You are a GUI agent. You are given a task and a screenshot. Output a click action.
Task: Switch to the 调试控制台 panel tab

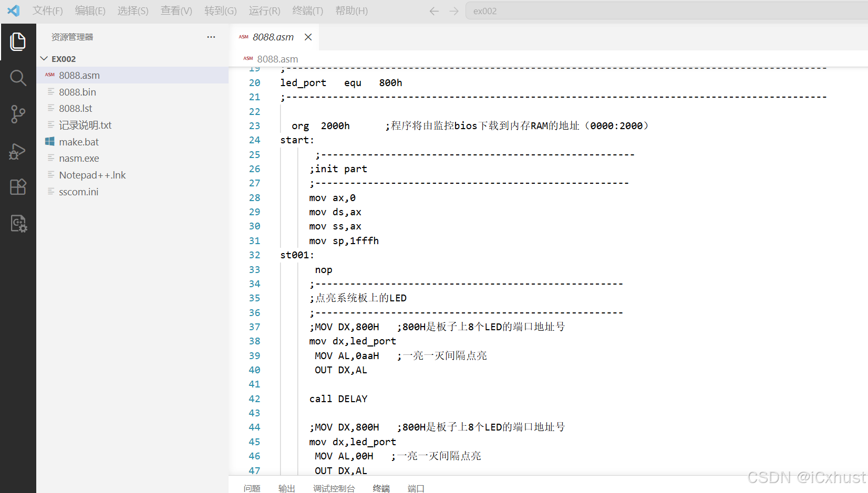pyautogui.click(x=334, y=488)
